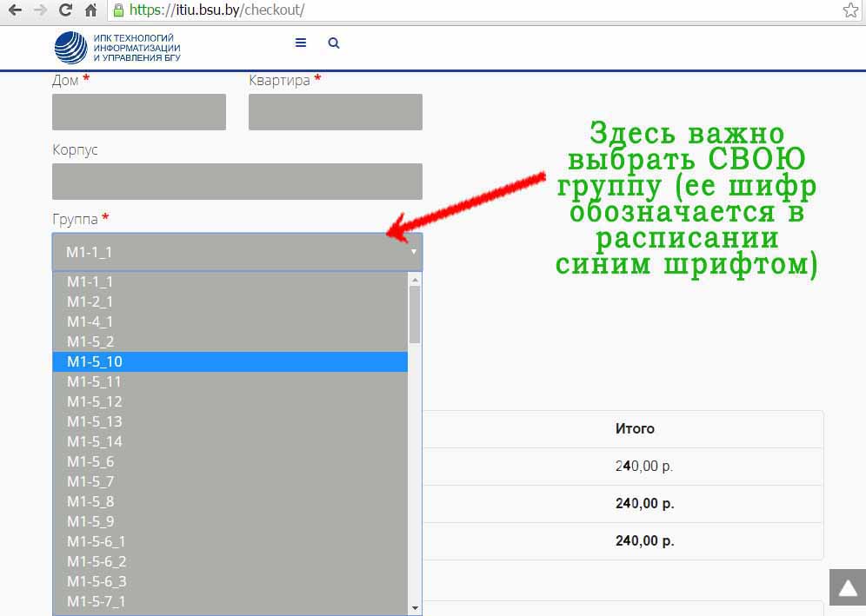
Task: Select group M1-1_1 in list
Action: (230, 282)
